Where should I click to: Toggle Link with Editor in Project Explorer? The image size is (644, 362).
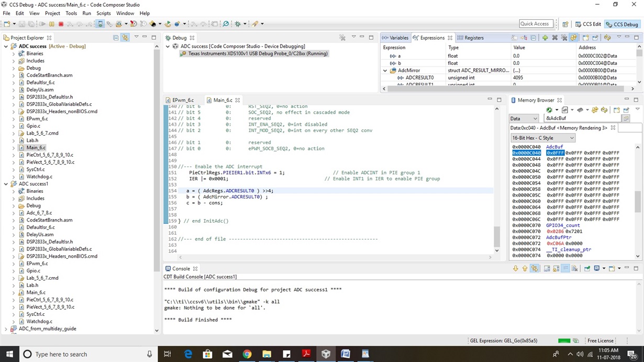[125, 38]
